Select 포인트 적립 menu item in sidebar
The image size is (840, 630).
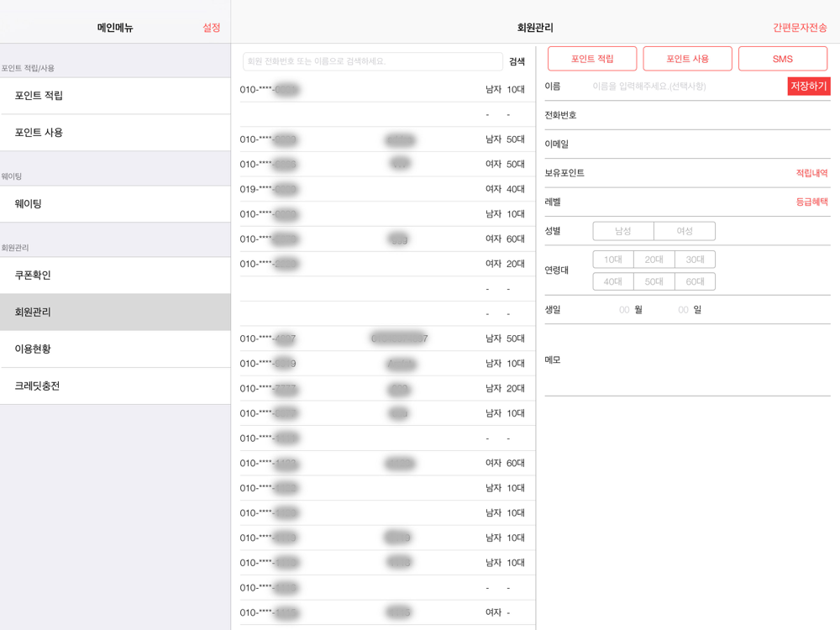[x=115, y=96]
